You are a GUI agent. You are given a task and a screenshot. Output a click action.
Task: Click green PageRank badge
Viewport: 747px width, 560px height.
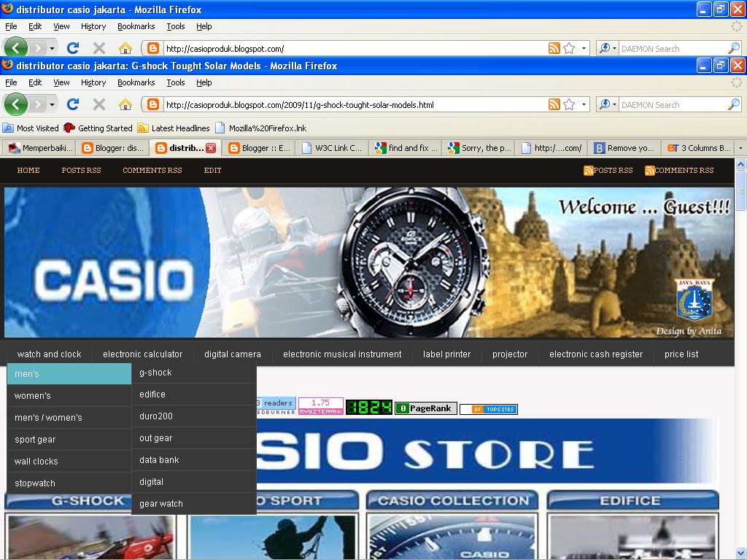[426, 408]
